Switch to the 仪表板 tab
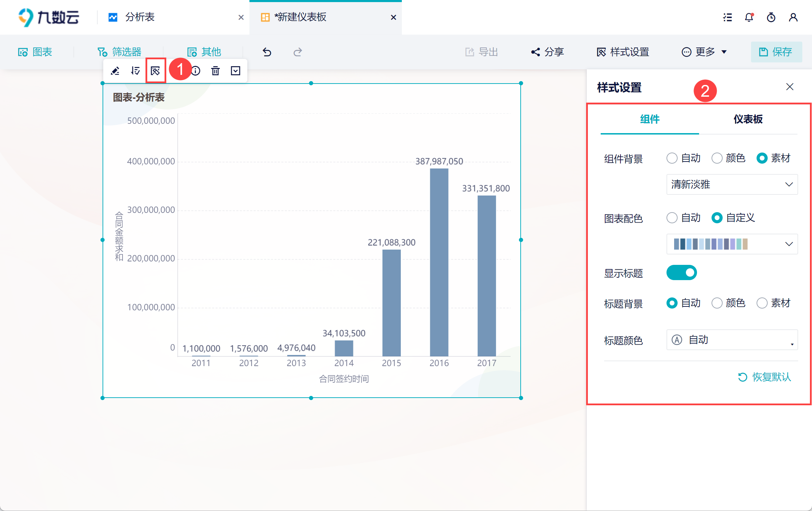812x511 pixels. click(x=748, y=119)
